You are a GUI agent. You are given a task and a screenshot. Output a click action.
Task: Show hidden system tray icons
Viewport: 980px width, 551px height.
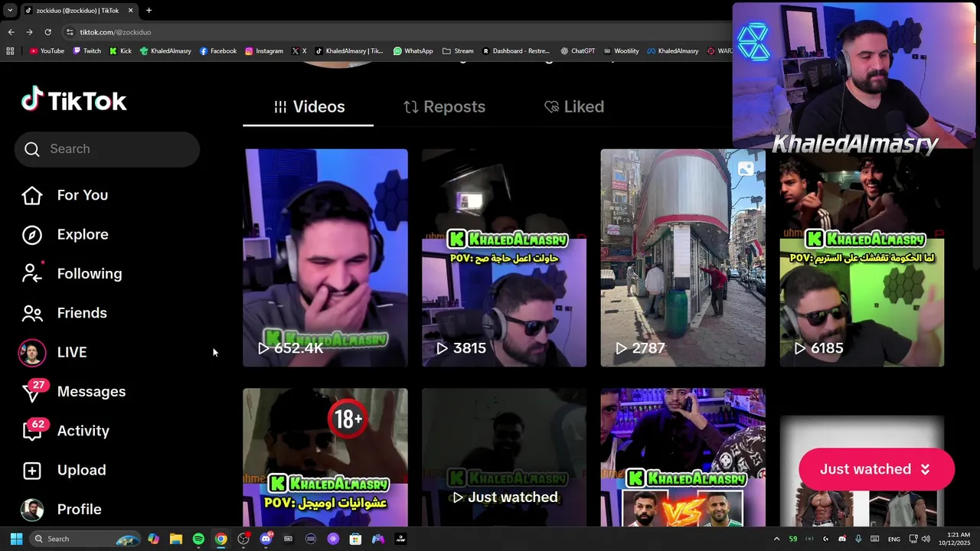pyautogui.click(x=776, y=539)
